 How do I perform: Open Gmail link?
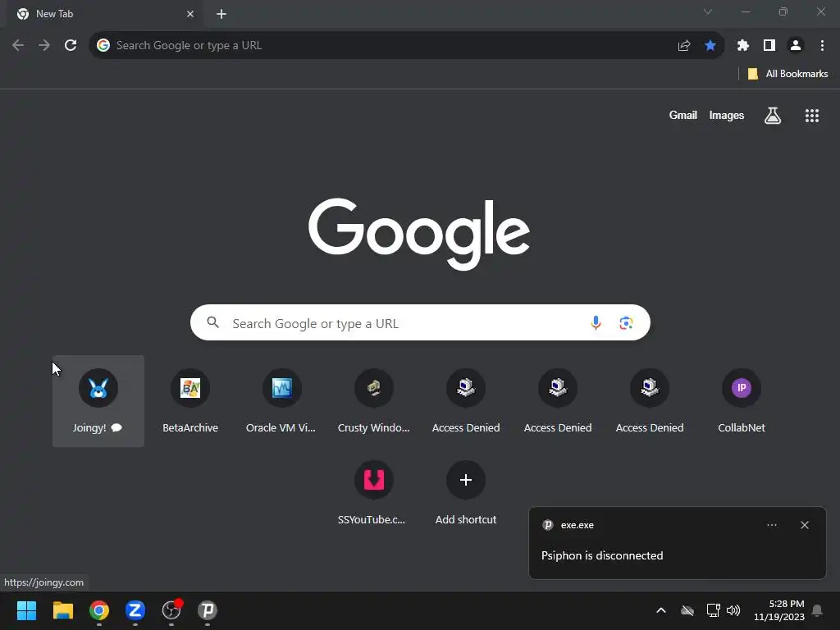pyautogui.click(x=683, y=115)
